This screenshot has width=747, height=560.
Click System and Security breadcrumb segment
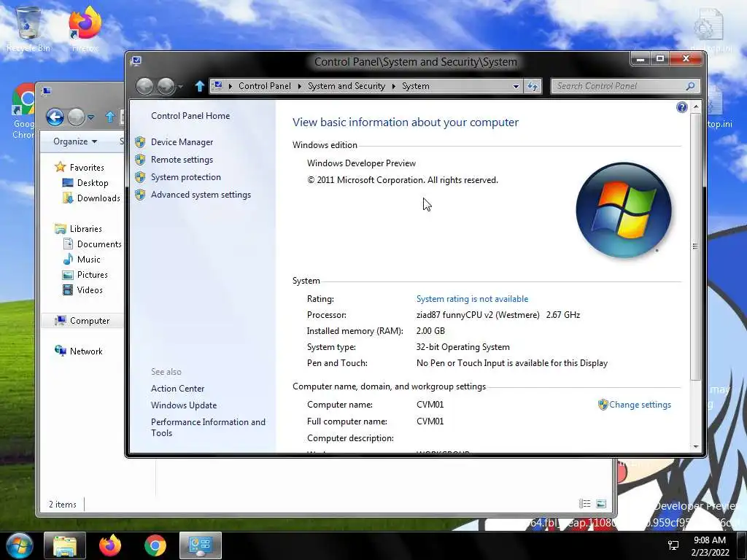[347, 86]
